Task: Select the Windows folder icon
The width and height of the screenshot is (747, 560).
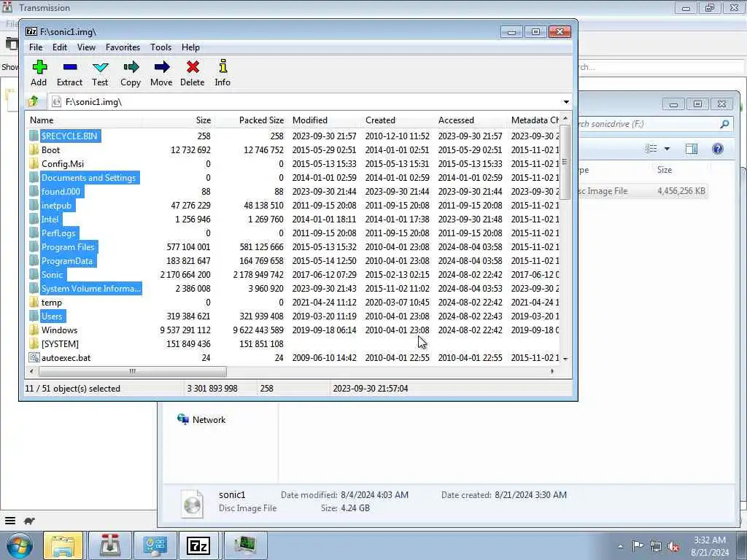Action: pos(34,330)
